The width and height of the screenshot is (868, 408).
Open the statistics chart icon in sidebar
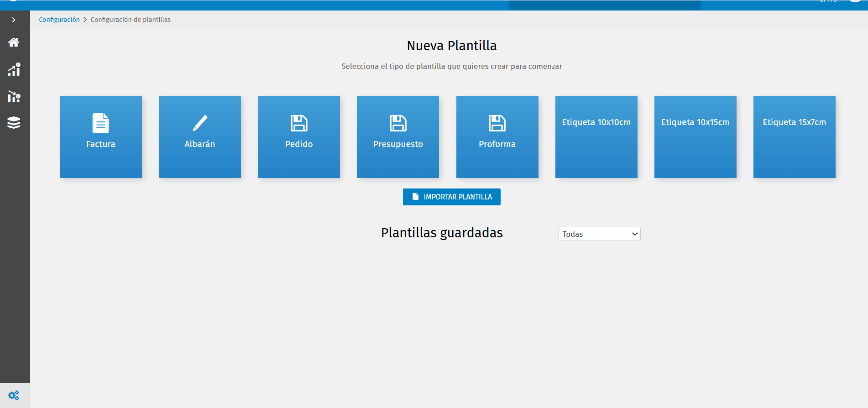[x=14, y=69]
